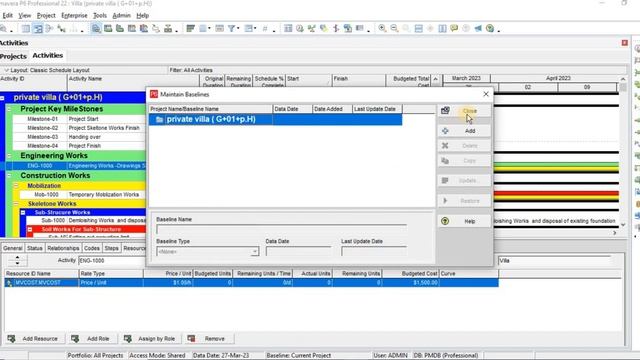
Task: Click Close in Maintain Baselines dialog
Action: (464, 111)
